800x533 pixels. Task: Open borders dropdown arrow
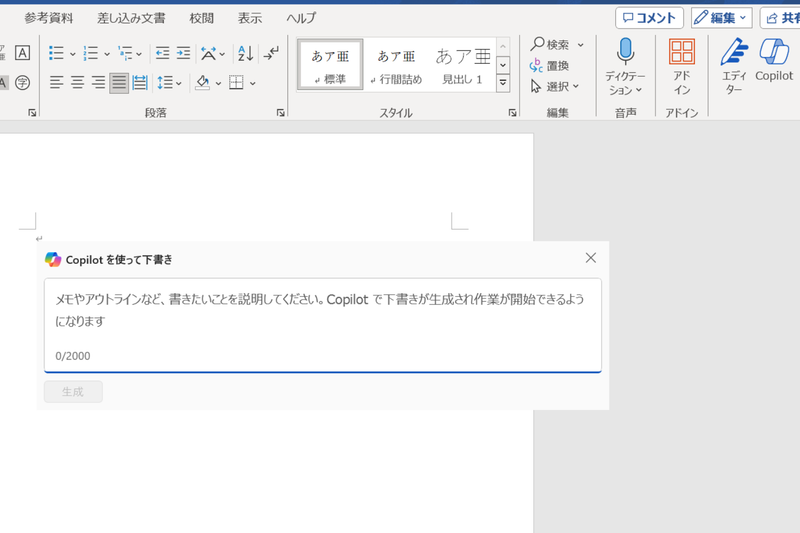click(x=253, y=83)
